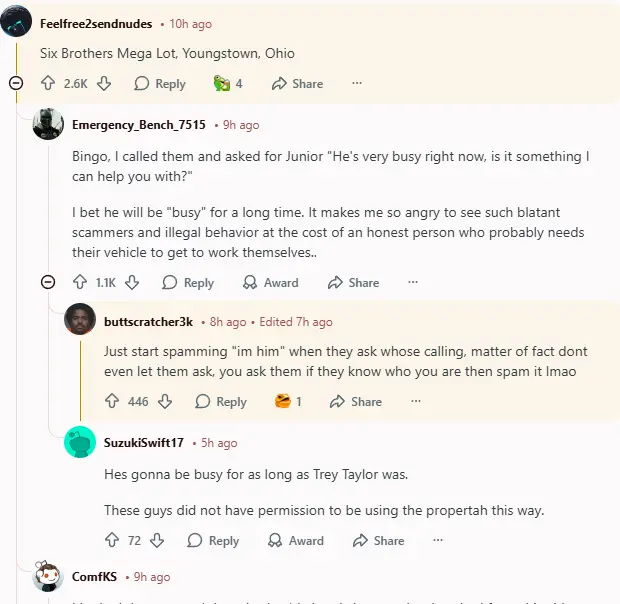Downvote the buttscratcher3k comment

[x=165, y=401]
